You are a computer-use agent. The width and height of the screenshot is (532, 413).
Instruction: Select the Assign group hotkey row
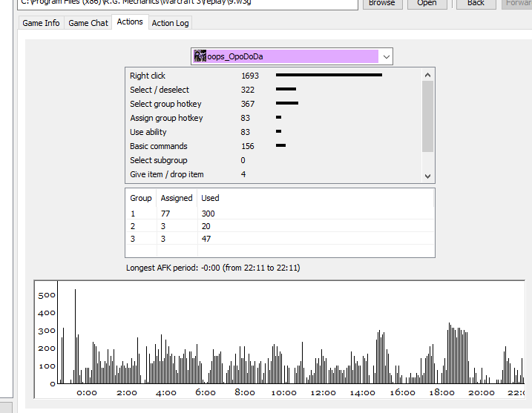click(274, 118)
